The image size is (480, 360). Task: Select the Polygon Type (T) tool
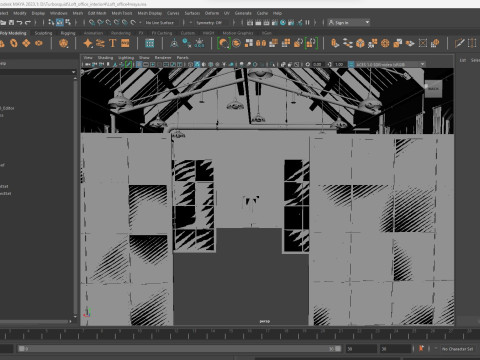113,43
